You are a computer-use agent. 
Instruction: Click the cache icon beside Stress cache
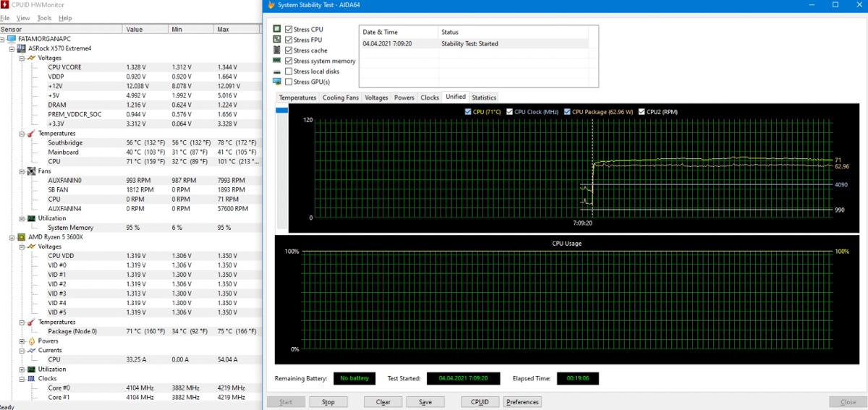[277, 51]
